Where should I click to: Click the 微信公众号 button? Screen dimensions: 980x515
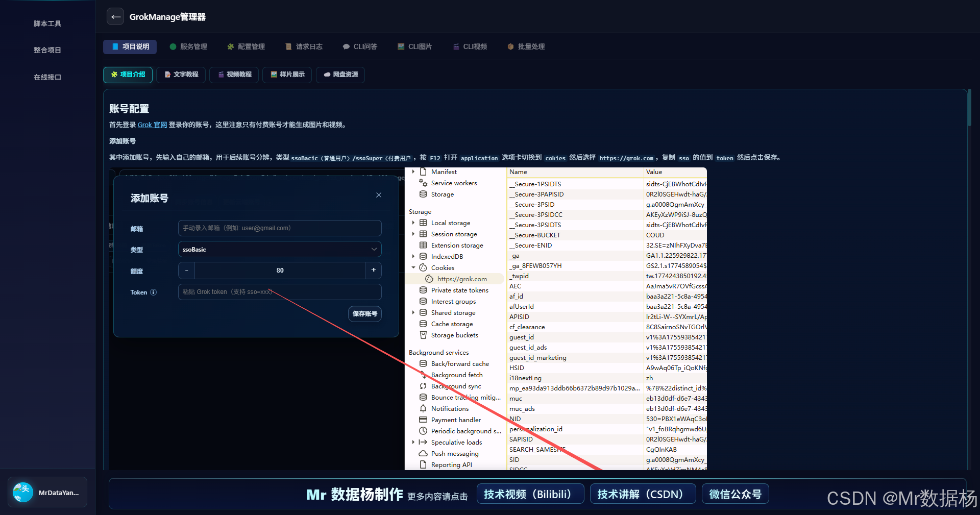click(736, 494)
